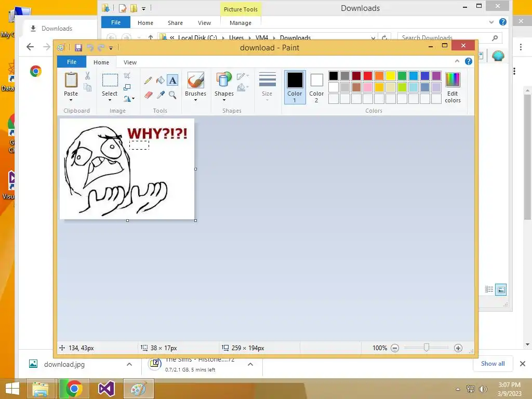Click the canvas bottom-right resize handle
This screenshot has height=399, width=532.
coord(195,220)
